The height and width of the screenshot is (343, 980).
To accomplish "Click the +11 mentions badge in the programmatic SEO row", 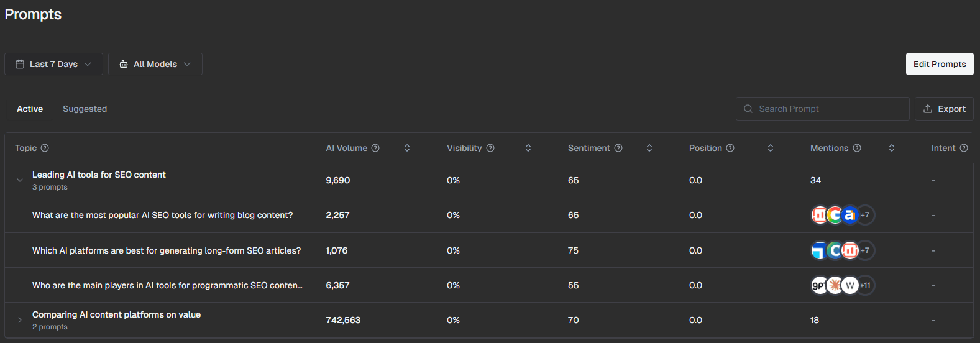I will (x=866, y=285).
